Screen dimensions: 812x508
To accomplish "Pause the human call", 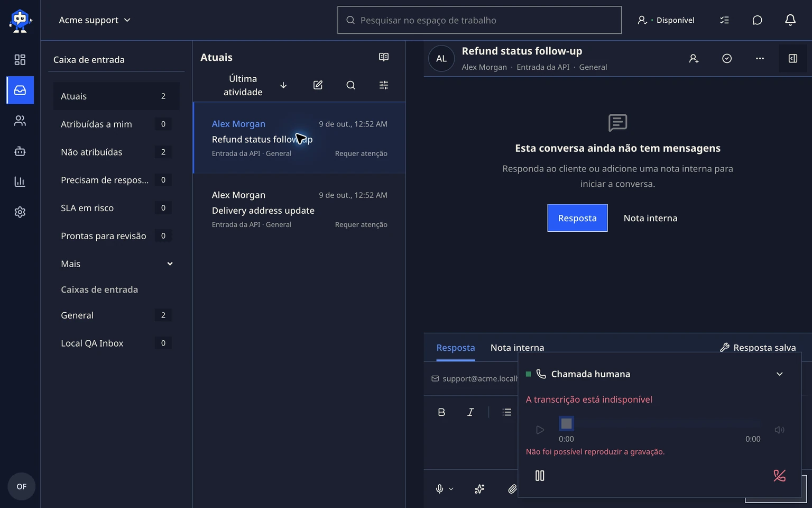I will [540, 476].
